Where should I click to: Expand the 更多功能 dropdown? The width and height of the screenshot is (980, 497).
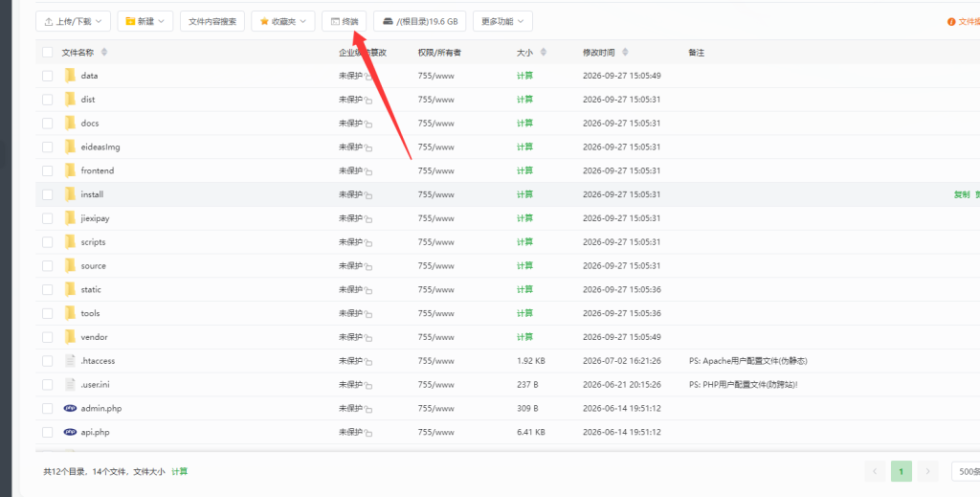tap(502, 21)
